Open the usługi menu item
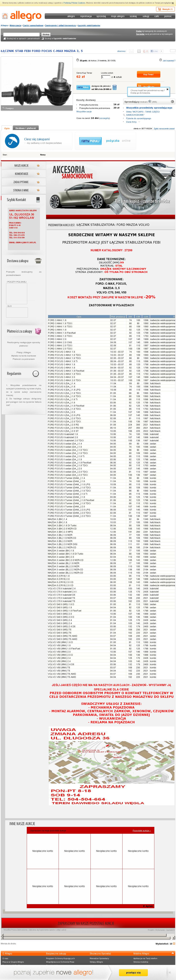 (146, 16)
